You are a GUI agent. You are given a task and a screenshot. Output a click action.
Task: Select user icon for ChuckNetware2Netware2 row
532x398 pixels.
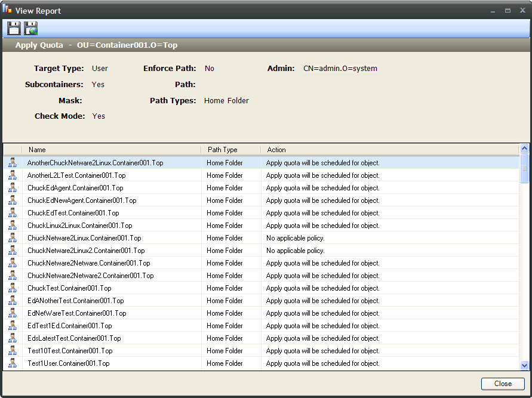(x=13, y=276)
